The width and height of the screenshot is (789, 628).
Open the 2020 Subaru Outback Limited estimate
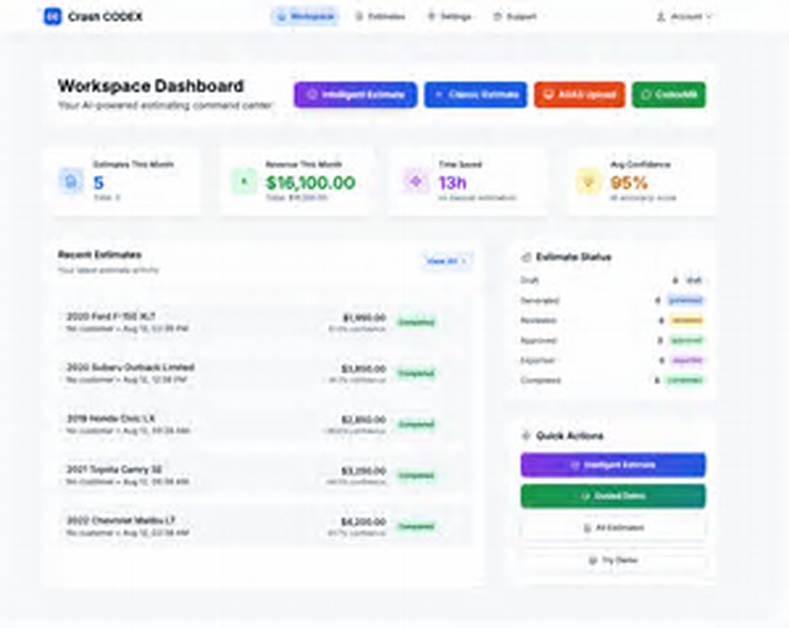265,373
